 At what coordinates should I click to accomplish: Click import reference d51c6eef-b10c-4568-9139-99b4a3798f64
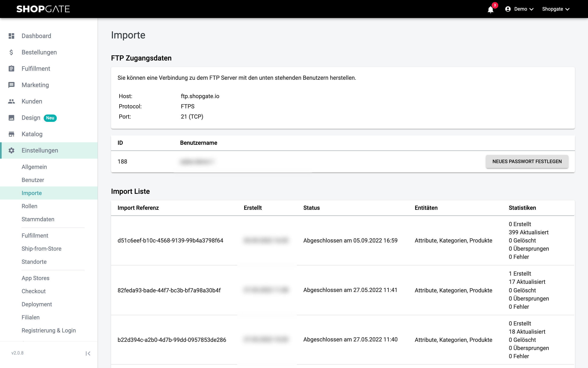170,240
